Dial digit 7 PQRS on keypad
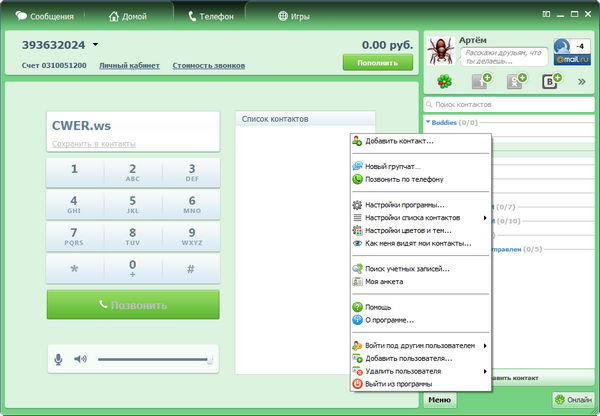The height and width of the screenshot is (416, 600). click(75, 237)
